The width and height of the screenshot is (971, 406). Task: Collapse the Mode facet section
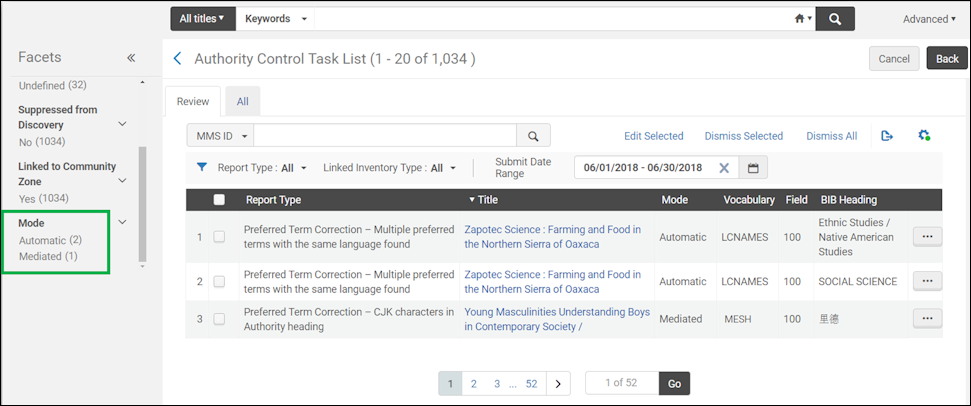pyautogui.click(x=123, y=222)
